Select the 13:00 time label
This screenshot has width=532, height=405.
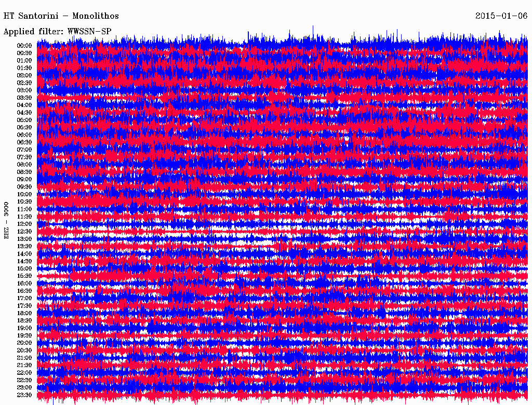pyautogui.click(x=24, y=239)
